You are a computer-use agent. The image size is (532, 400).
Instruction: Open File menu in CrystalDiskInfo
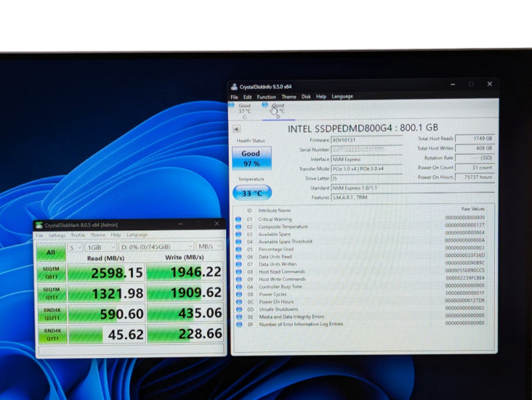(x=234, y=97)
